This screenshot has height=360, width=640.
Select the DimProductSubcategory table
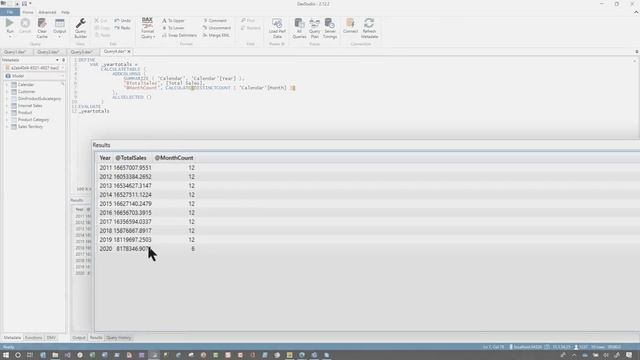click(x=39, y=99)
